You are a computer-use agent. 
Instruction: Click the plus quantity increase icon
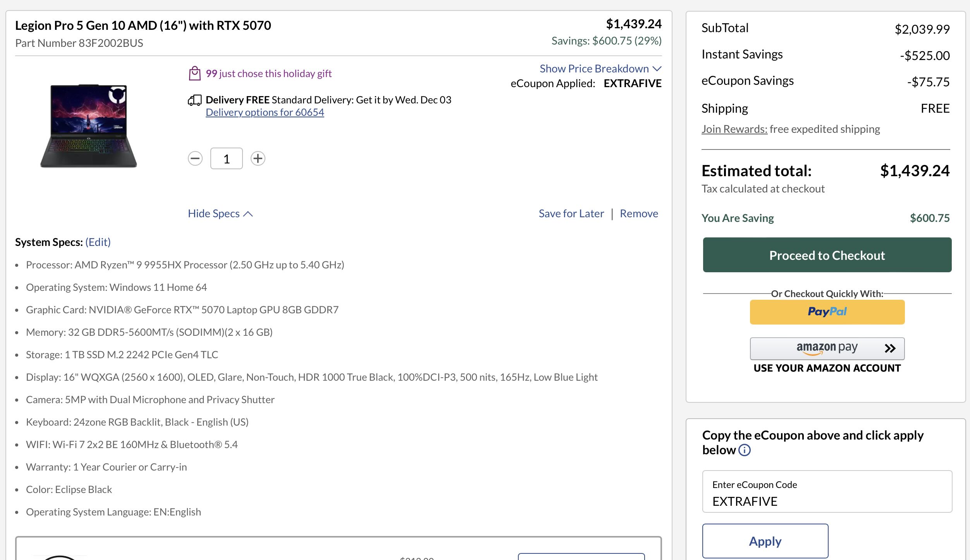click(x=258, y=158)
